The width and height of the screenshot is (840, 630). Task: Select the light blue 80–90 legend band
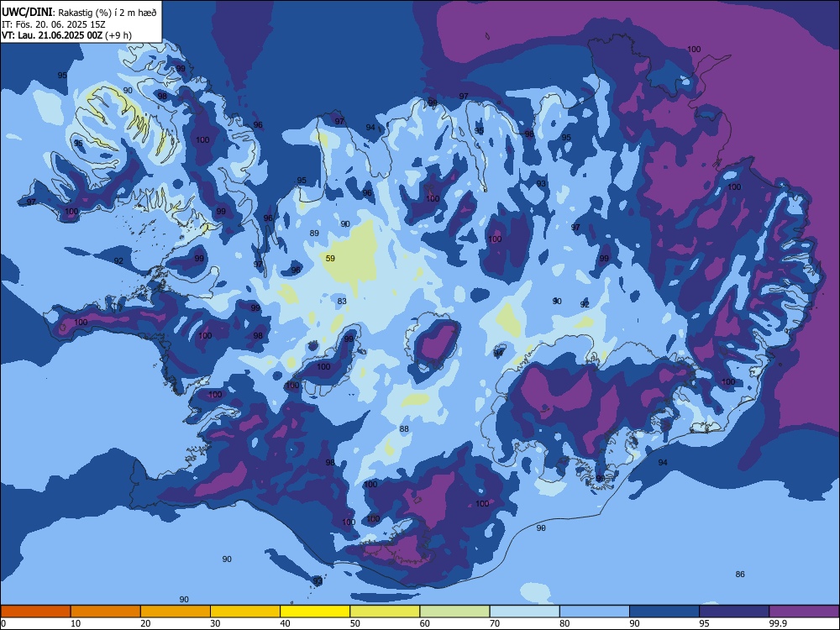point(594,612)
